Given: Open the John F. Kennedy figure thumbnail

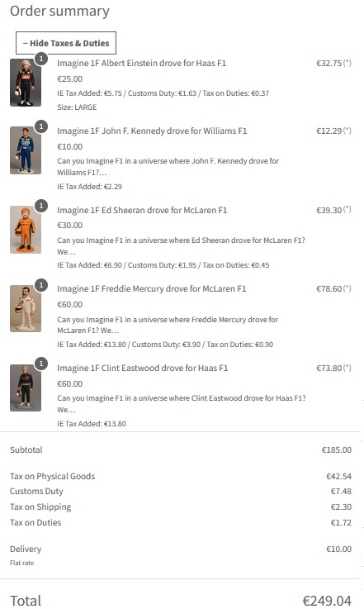Looking at the screenshot, I should point(26,150).
